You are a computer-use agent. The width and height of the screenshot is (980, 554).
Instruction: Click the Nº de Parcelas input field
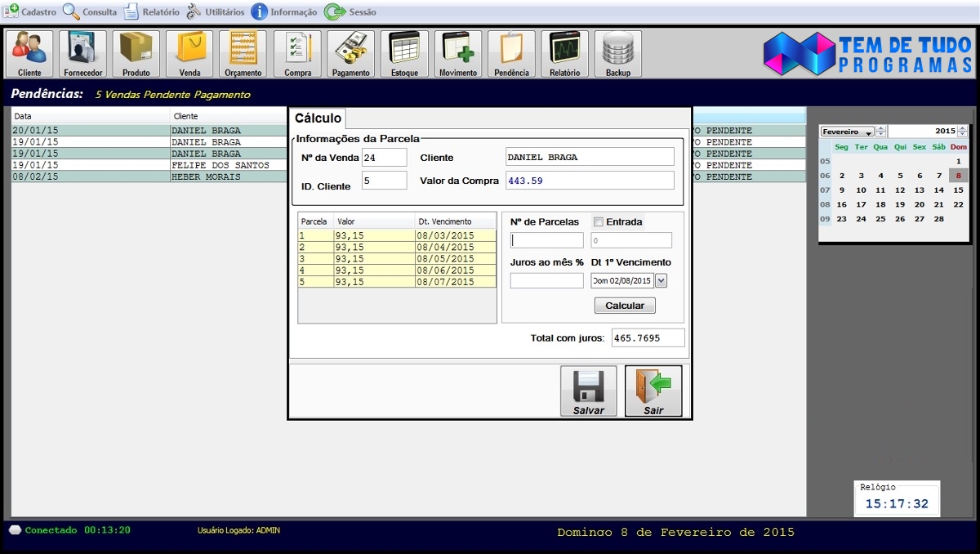[x=546, y=240]
